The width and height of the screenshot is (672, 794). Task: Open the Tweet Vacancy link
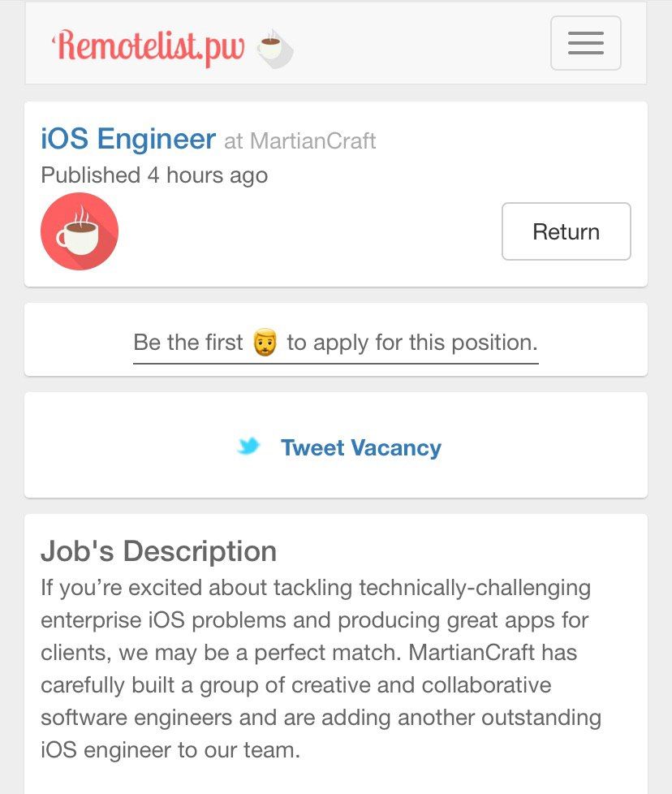point(360,447)
